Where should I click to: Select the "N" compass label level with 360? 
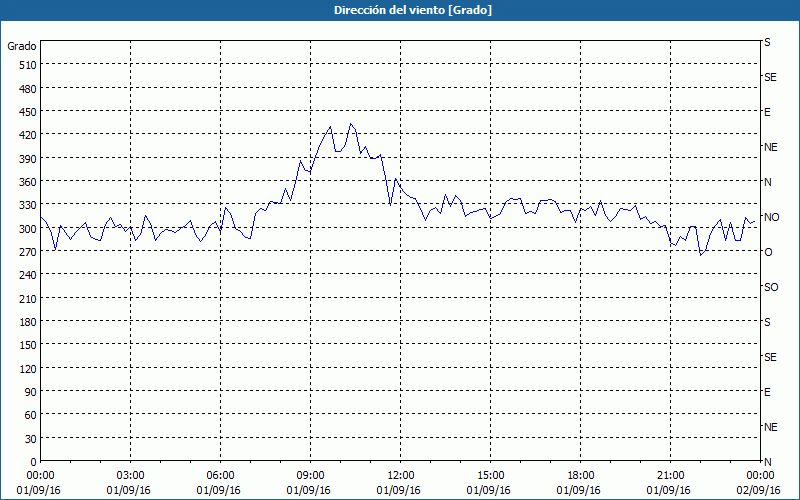pyautogui.click(x=767, y=182)
